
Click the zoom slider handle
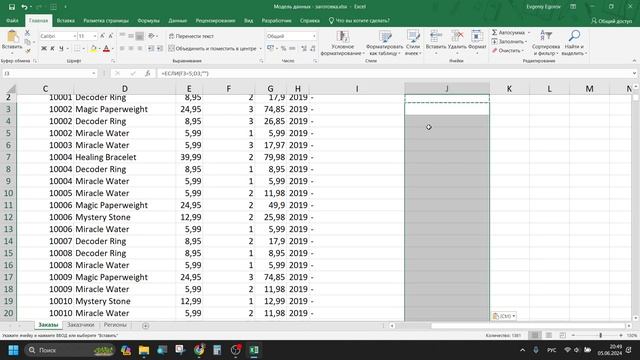[x=600, y=336]
